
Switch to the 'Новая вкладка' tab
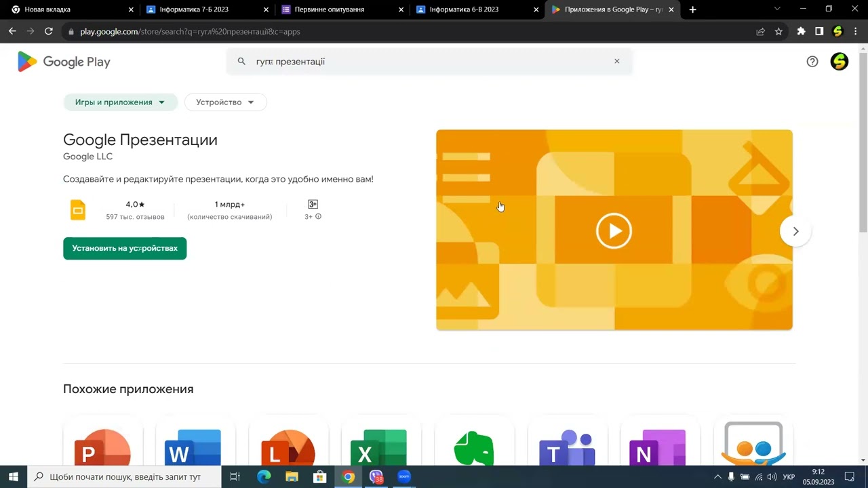70,9
